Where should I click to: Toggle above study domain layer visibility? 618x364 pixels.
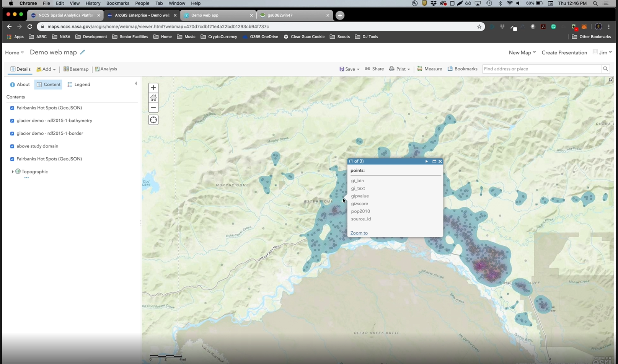12,146
